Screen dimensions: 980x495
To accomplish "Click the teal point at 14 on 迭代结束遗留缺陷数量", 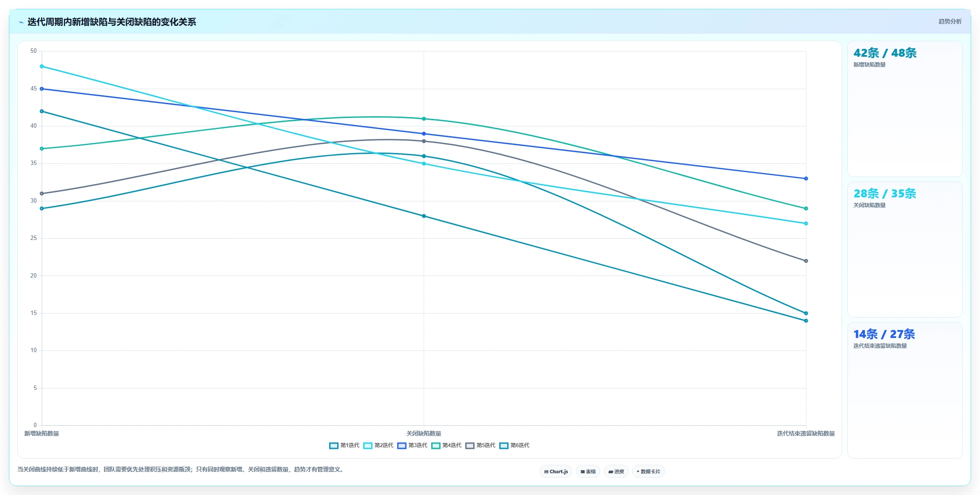I will click(x=806, y=321).
